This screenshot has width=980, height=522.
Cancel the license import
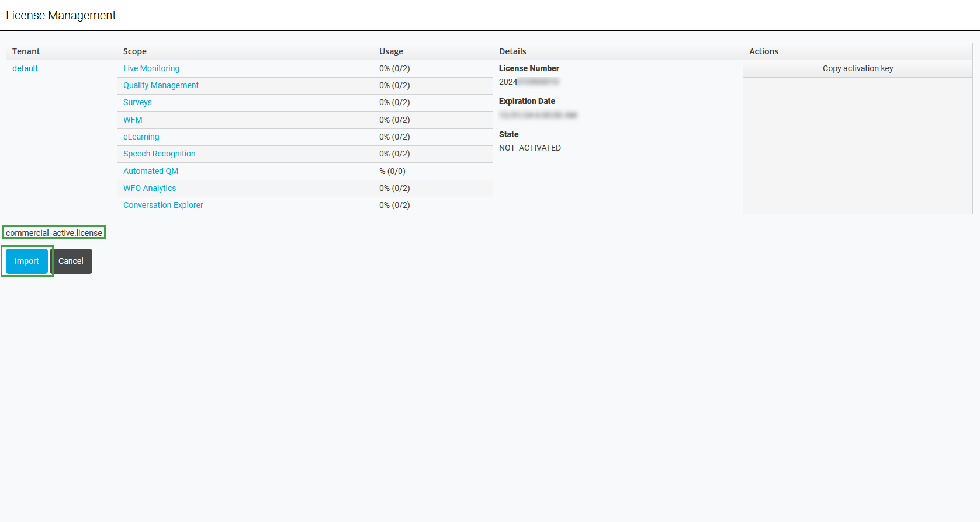71,261
